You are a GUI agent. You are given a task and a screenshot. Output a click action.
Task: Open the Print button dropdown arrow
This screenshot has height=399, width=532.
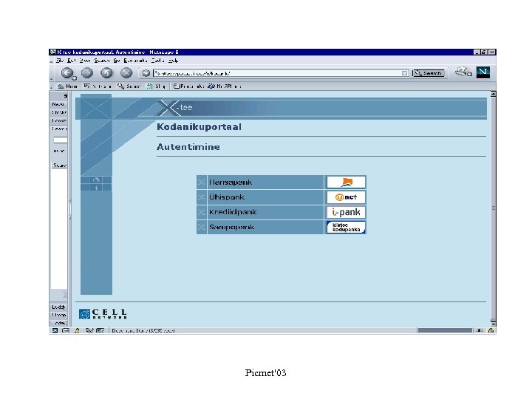point(470,74)
